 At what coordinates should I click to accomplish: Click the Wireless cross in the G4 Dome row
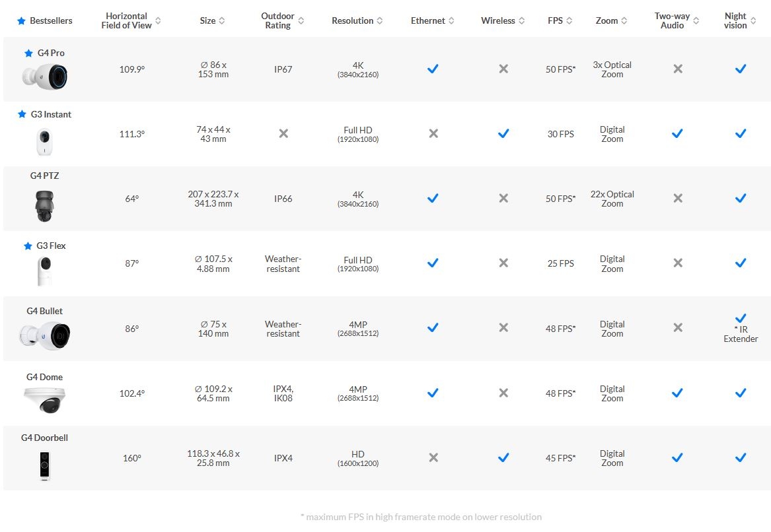tap(503, 393)
